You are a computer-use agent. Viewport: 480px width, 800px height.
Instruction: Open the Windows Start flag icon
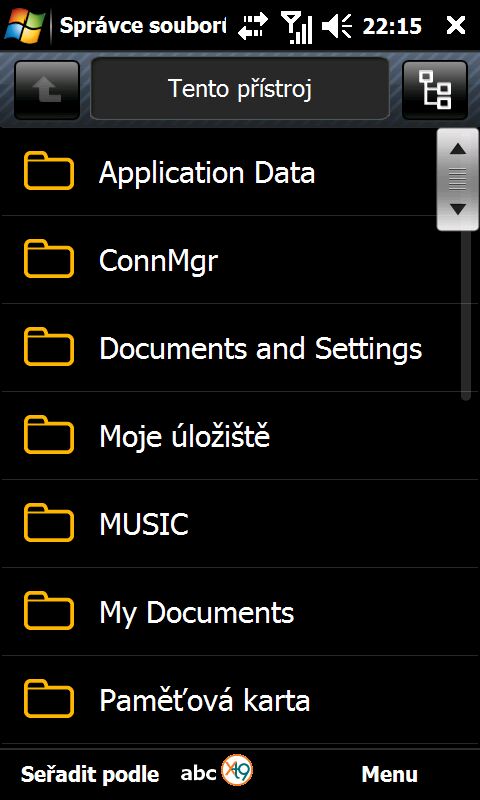(24, 25)
